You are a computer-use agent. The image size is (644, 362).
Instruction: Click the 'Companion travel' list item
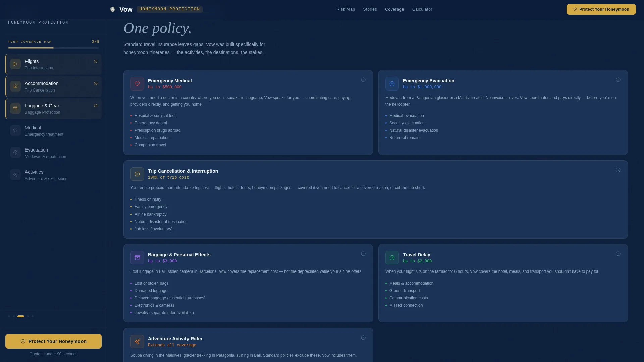pos(150,145)
